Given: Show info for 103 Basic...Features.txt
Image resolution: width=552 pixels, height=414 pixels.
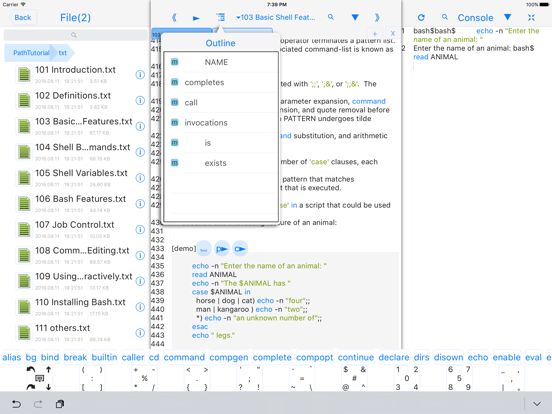Looking at the screenshot, I should pos(140,126).
